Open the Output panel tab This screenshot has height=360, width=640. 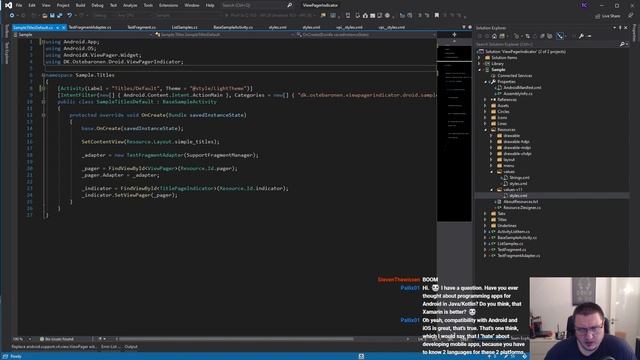[131, 347]
